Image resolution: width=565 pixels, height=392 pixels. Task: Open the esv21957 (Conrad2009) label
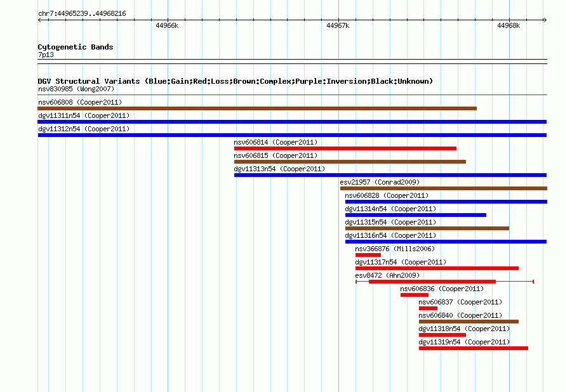coord(380,182)
